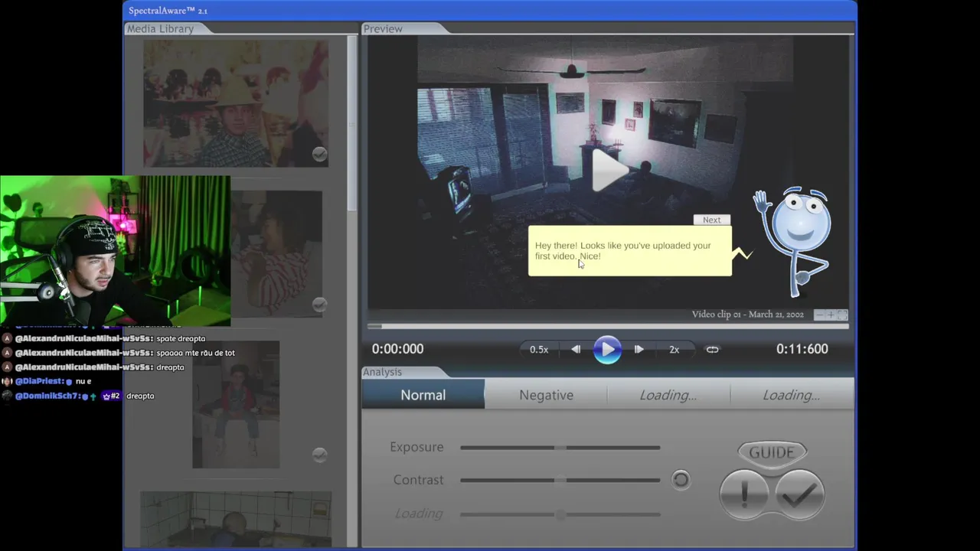Viewport: 980px width, 551px height.
Task: Select the child on chair thumbnail
Action: click(x=236, y=405)
